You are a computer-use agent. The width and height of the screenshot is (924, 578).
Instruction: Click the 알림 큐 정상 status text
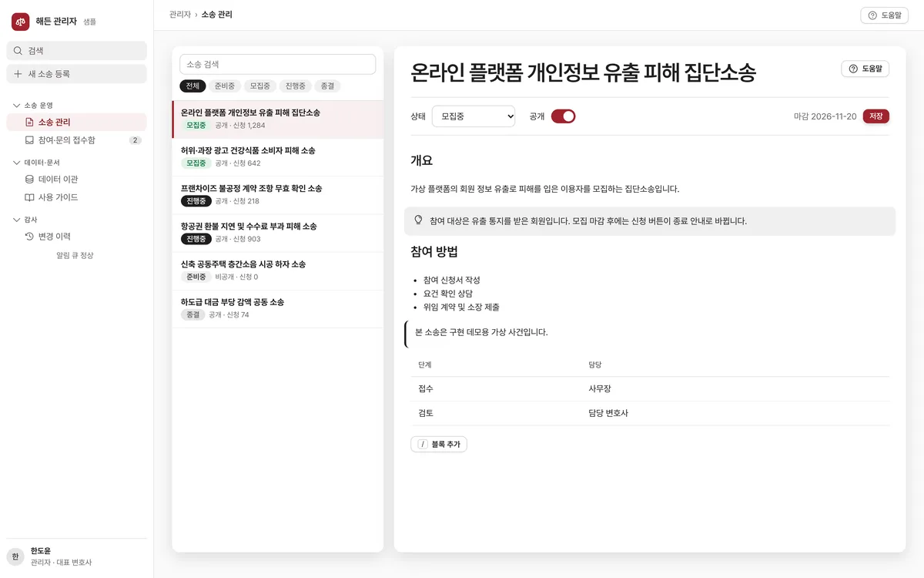tap(75, 255)
